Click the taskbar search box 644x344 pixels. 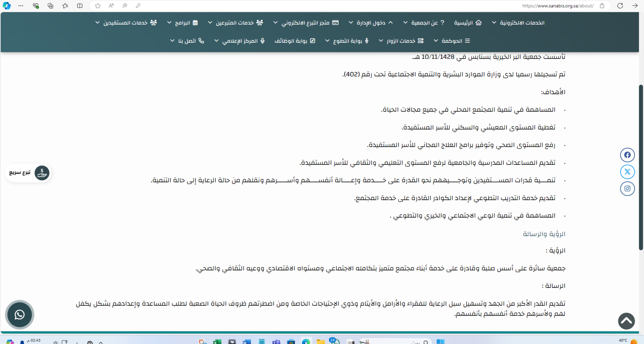point(395,342)
